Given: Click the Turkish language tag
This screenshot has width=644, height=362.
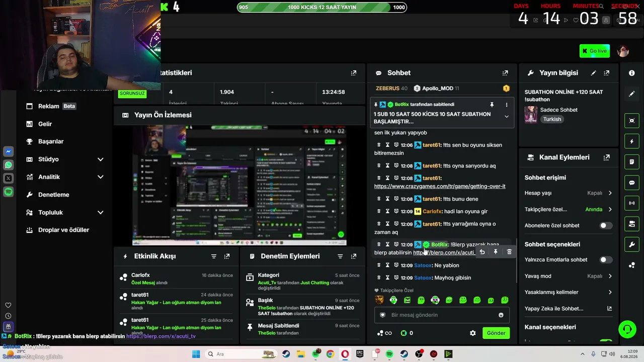Looking at the screenshot, I should click(552, 120).
